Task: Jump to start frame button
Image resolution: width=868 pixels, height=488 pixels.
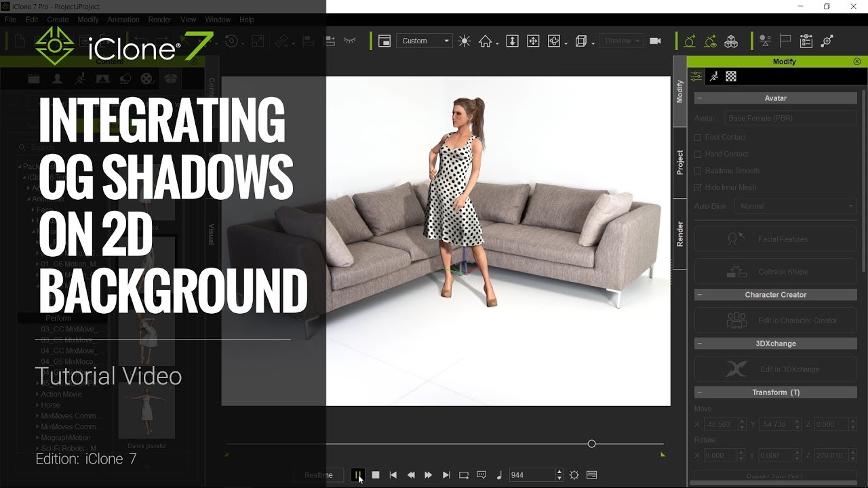Action: (393, 475)
